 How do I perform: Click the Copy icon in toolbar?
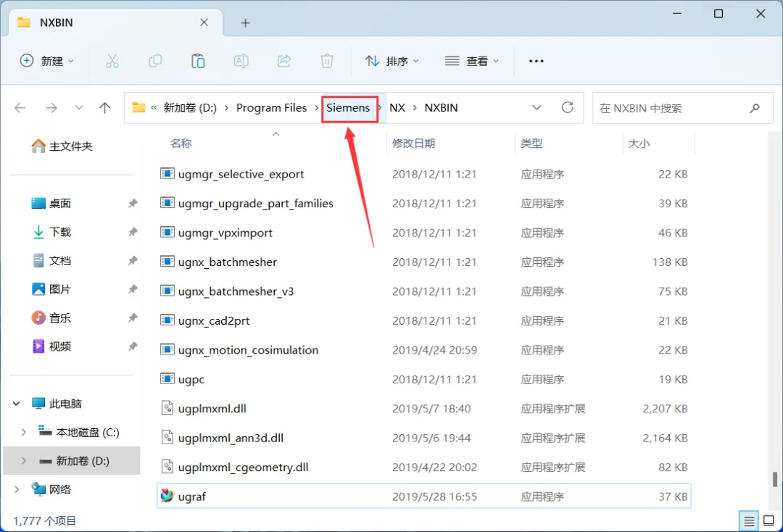[x=155, y=61]
